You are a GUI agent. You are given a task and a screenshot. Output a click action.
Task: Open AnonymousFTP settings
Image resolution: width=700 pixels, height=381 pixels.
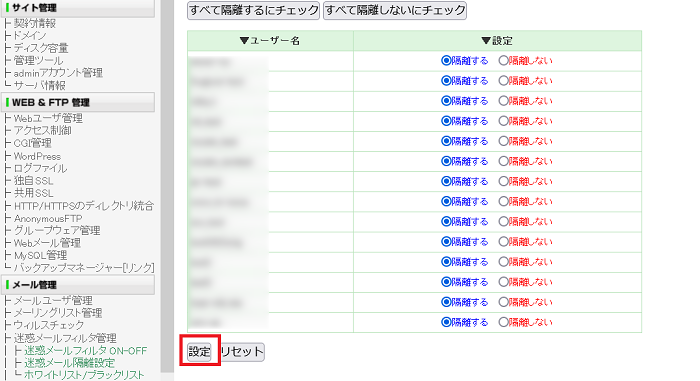(48, 218)
